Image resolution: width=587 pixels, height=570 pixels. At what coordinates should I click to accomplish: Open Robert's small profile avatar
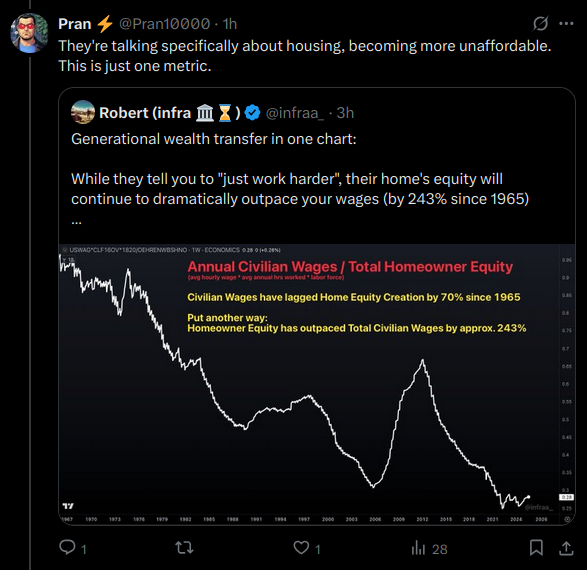[x=83, y=112]
